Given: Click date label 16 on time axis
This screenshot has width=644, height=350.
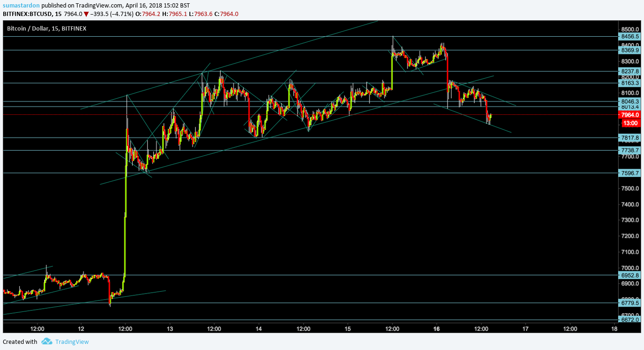Looking at the screenshot, I should [437, 328].
